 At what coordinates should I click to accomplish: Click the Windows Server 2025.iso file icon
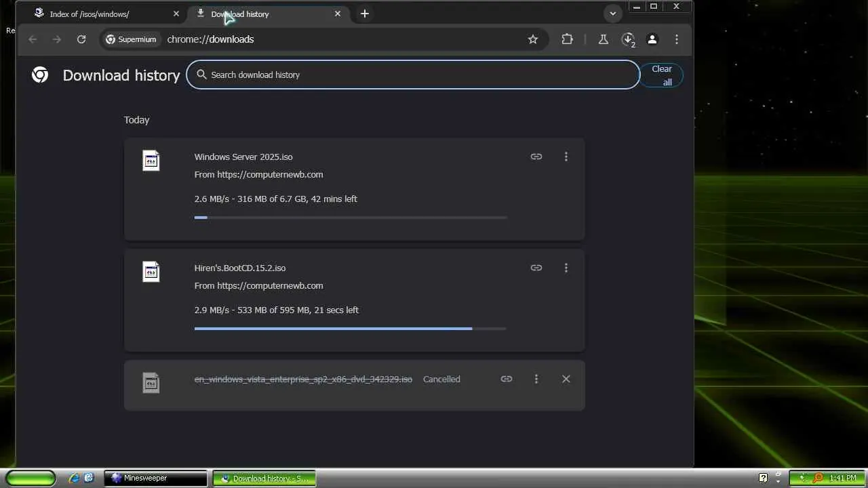click(x=151, y=161)
